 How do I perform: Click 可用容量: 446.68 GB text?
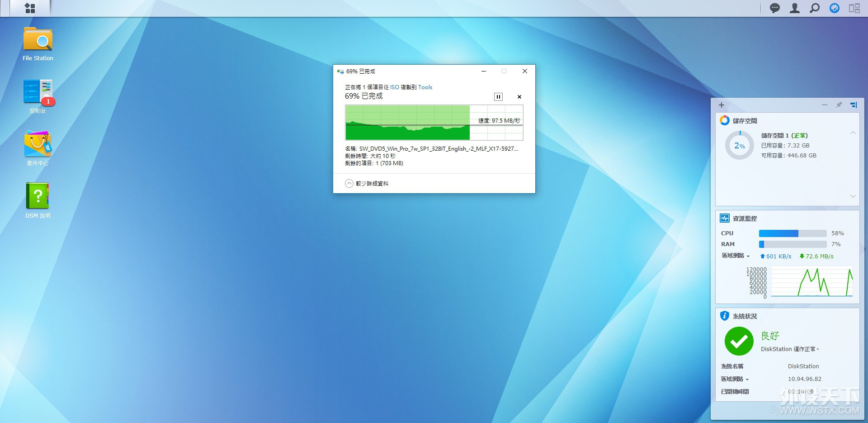(789, 156)
